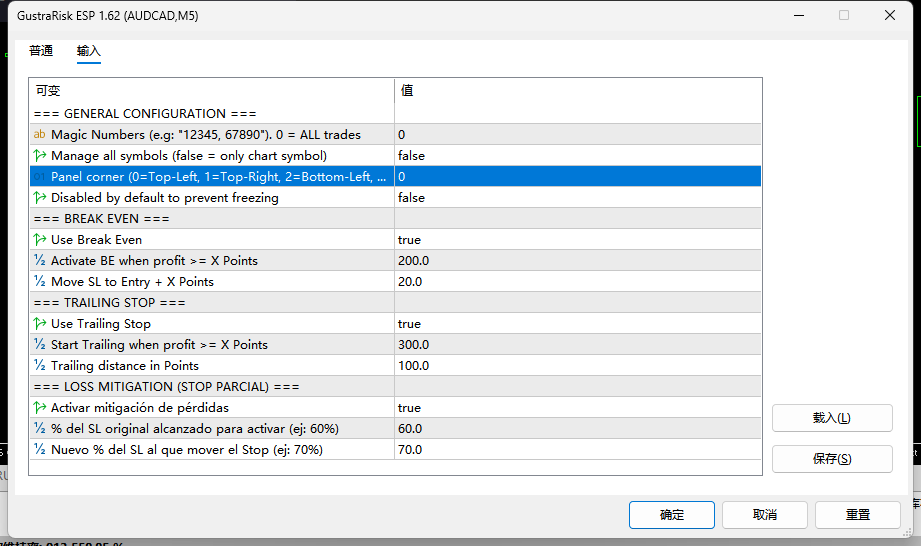Change Activar mitigación de pérdidas value true
The image size is (921, 546).
coord(578,407)
